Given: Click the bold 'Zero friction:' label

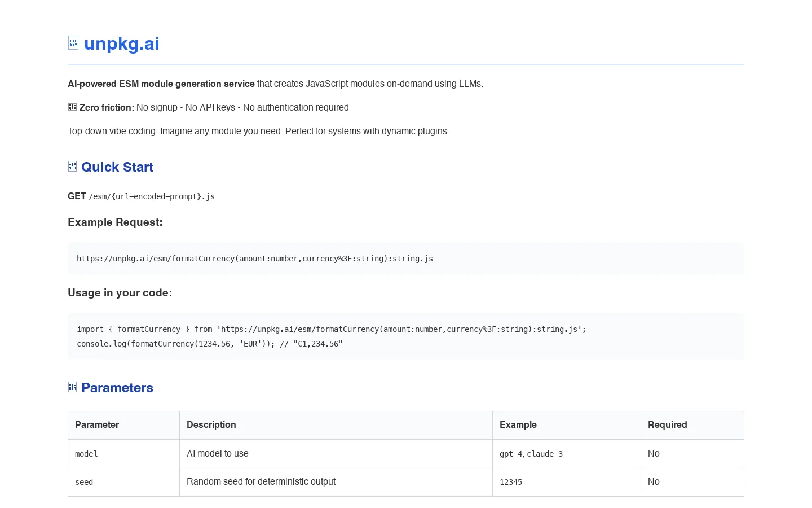Looking at the screenshot, I should click(x=107, y=107).
